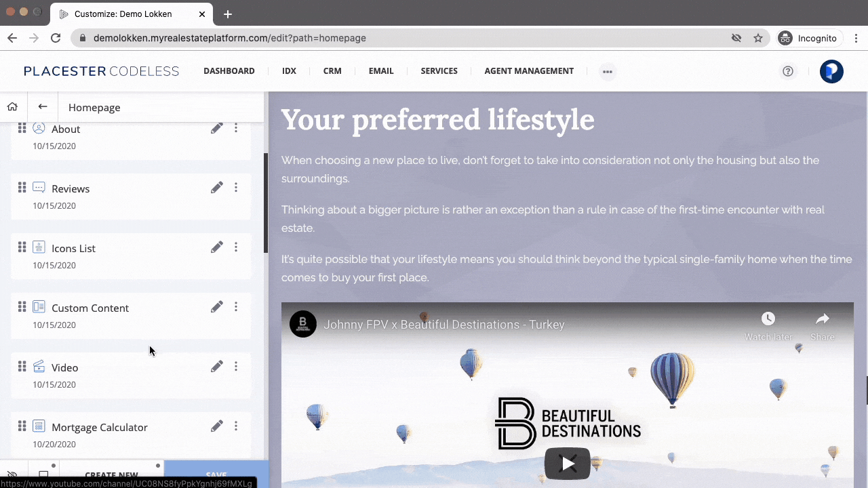This screenshot has width=868, height=488.
Task: Open the IDX menu
Action: [289, 71]
